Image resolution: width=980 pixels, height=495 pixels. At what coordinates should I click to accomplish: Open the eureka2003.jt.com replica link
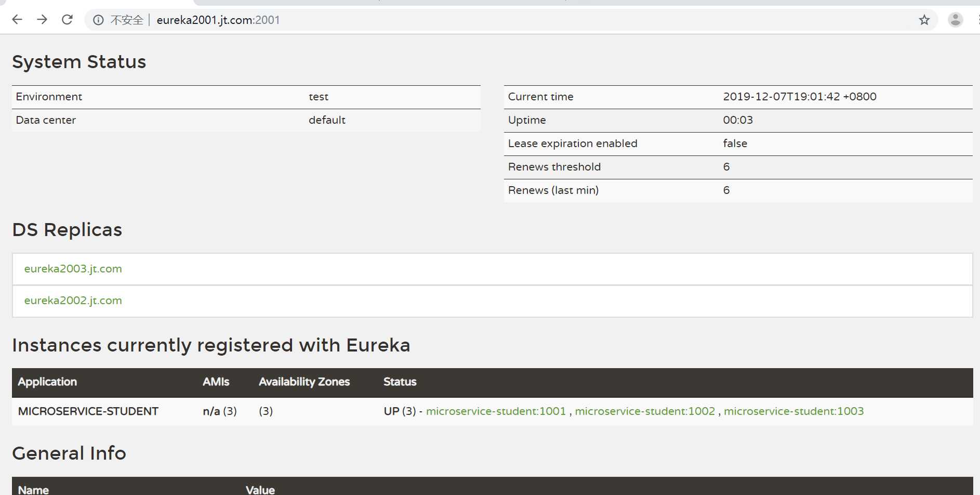(x=73, y=269)
